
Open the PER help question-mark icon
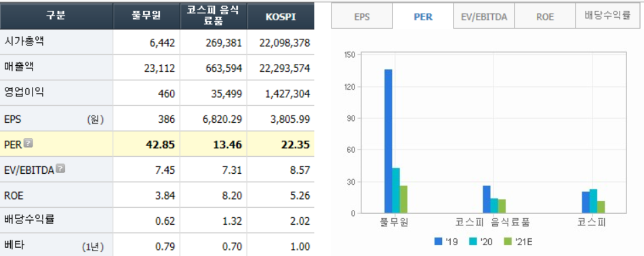pos(28,143)
